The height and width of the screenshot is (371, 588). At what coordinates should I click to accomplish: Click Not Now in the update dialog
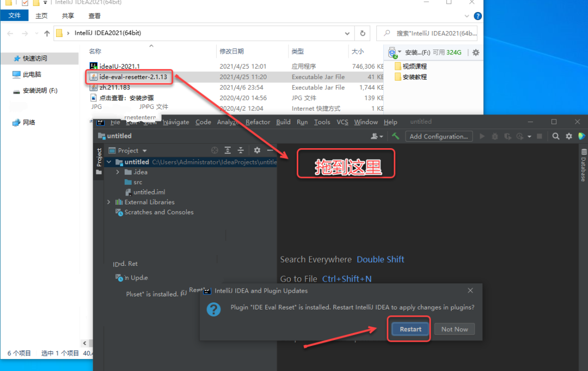[455, 329]
